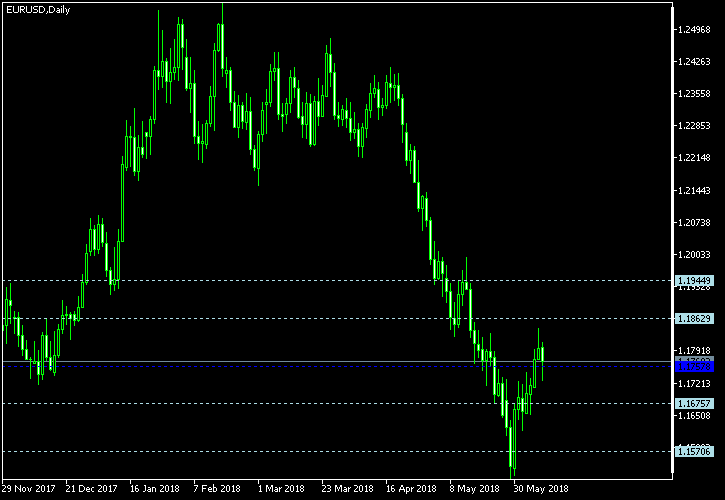The image size is (725, 500).
Task: Click the 1.17213 price axis label
Action: 694,383
